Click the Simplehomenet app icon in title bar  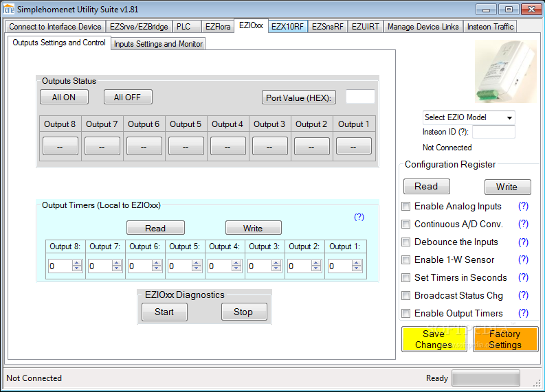pos(9,10)
